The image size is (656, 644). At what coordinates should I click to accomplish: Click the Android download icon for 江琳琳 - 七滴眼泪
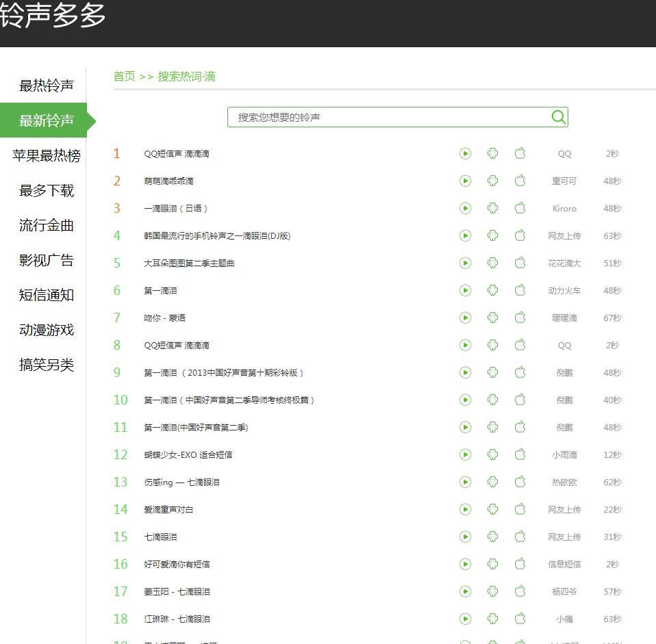pos(492,619)
